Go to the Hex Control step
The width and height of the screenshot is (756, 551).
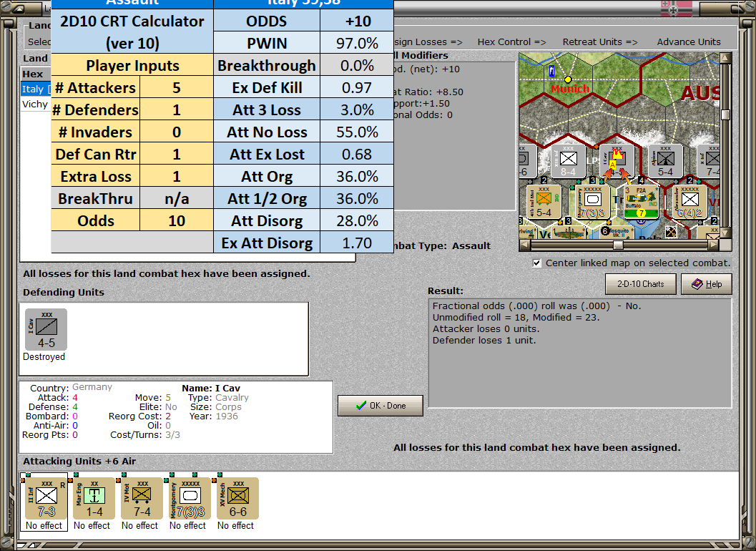[x=511, y=42]
